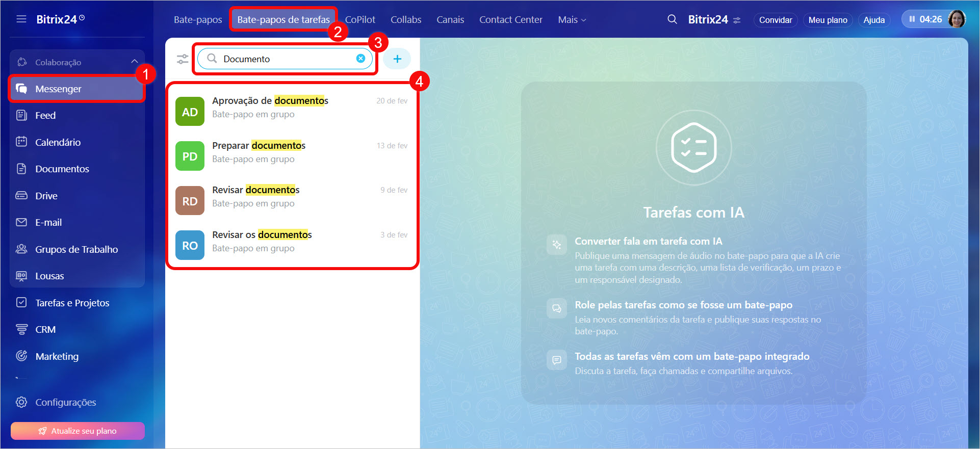Screen dimensions: 980x449
Task: Expand the Mais dropdown menu
Action: click(572, 20)
